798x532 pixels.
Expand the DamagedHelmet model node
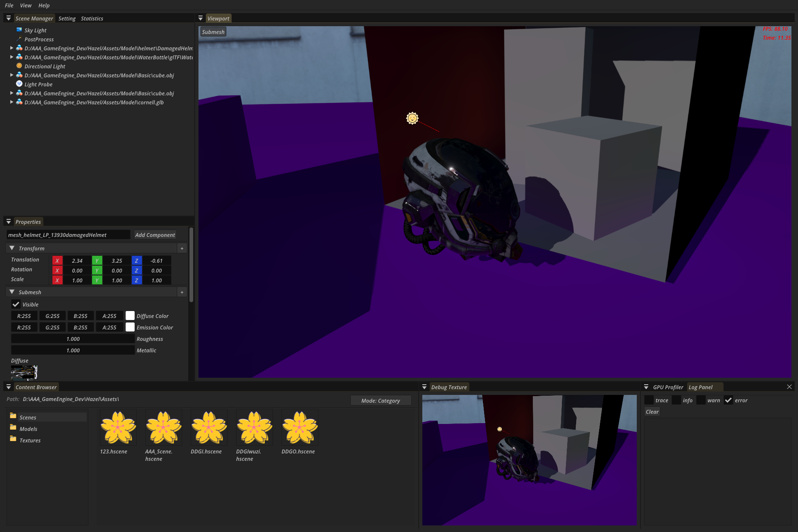11,48
